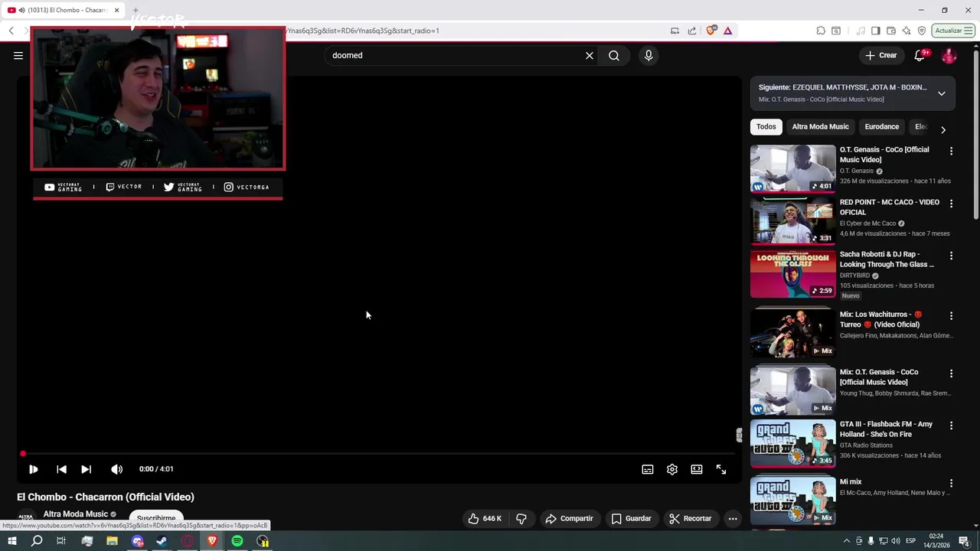Save the video with Guardar
This screenshot has height=551, width=980.
point(632,518)
